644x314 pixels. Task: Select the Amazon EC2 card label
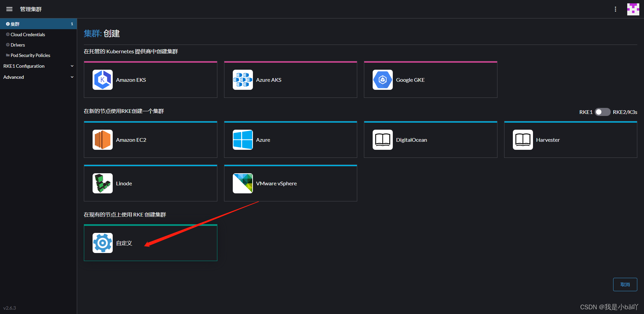click(131, 140)
